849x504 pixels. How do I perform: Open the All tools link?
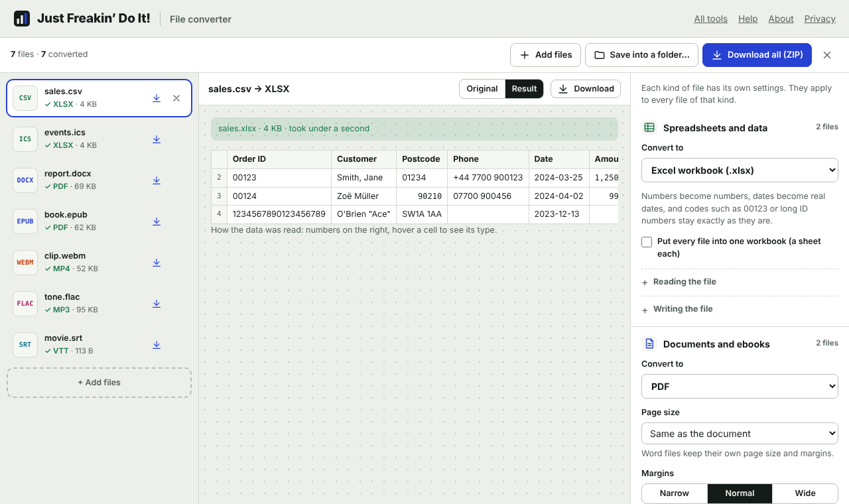click(711, 19)
